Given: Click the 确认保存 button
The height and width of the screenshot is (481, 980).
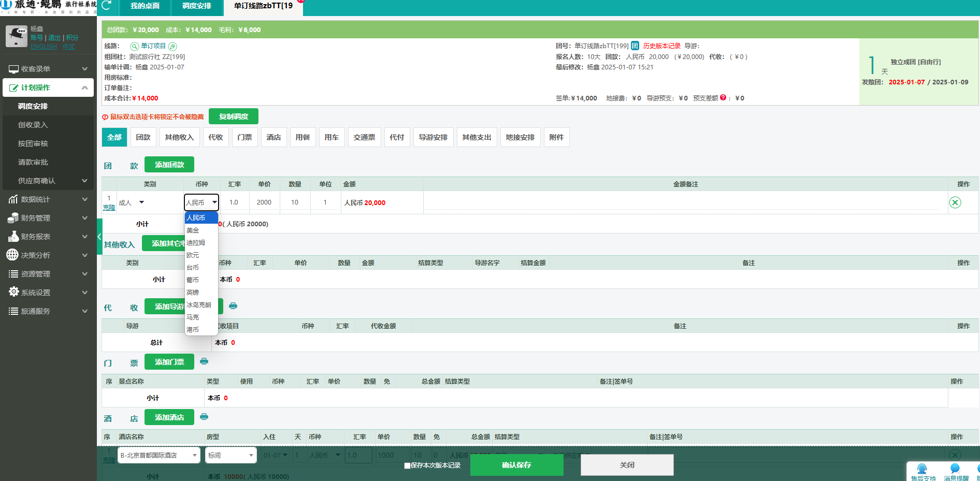Looking at the screenshot, I should point(516,465).
